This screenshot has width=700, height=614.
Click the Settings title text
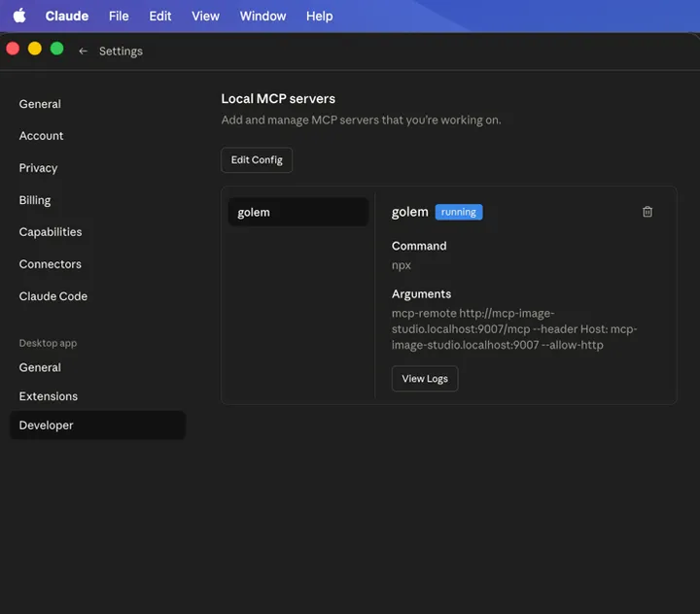(x=121, y=51)
